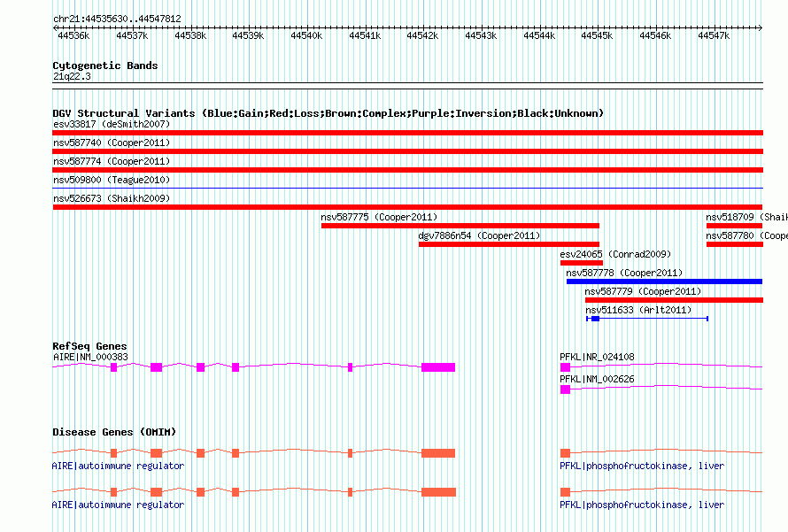788x532 pixels.
Task: Open the AIRE|NM_000383 RefSeq gene label
Action: 90,358
